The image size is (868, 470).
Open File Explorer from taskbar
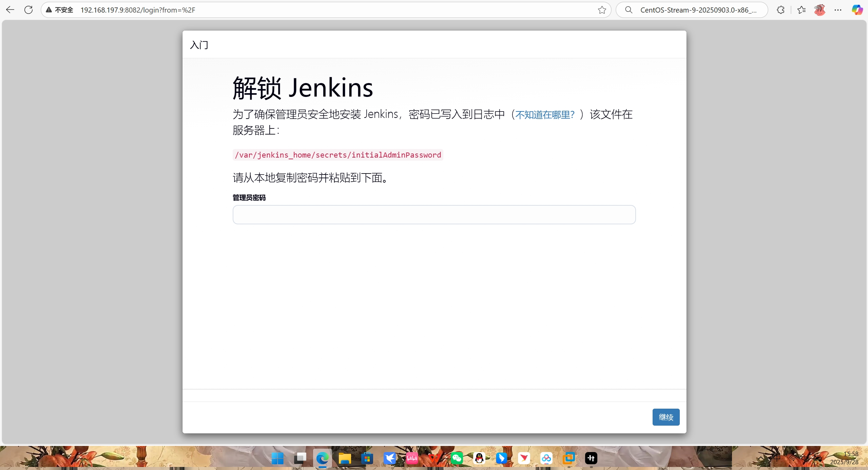345,458
